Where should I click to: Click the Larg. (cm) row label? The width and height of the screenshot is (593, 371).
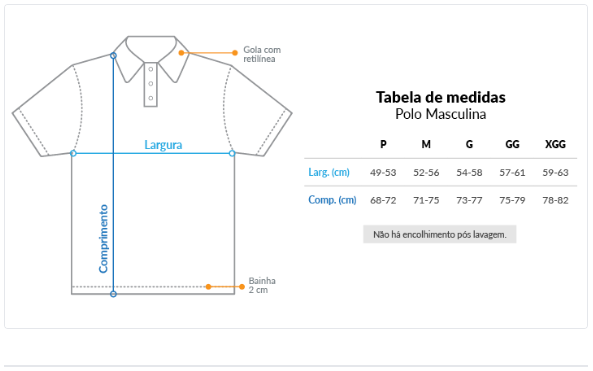point(329,172)
